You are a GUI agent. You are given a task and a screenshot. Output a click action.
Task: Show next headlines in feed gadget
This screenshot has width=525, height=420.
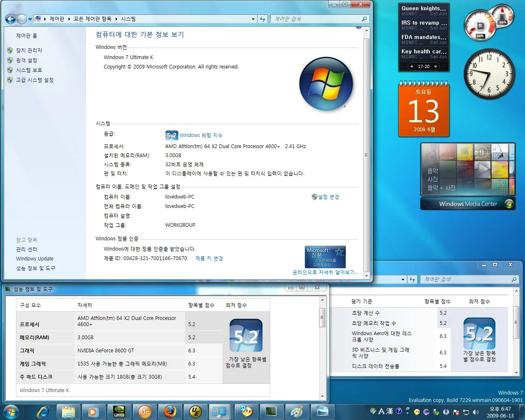pyautogui.click(x=436, y=66)
